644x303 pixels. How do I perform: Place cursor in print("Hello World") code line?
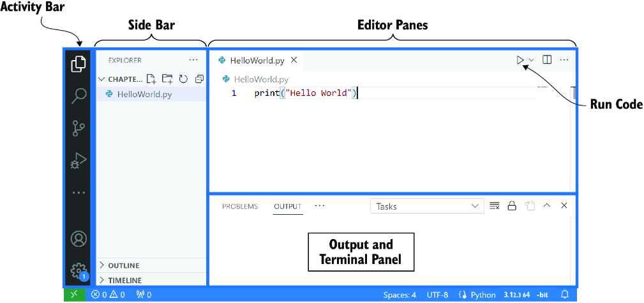tap(306, 93)
